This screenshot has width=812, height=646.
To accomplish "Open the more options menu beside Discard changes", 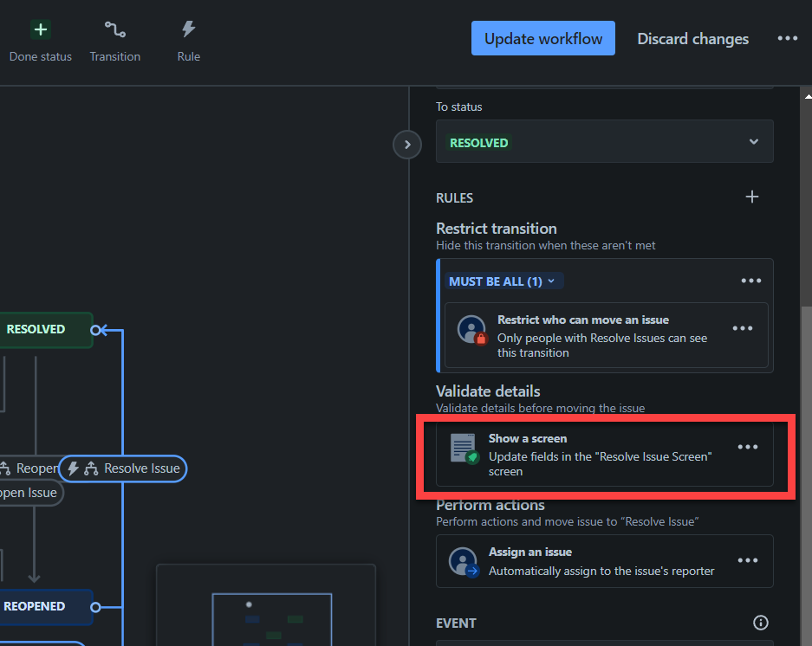I will 787,38.
